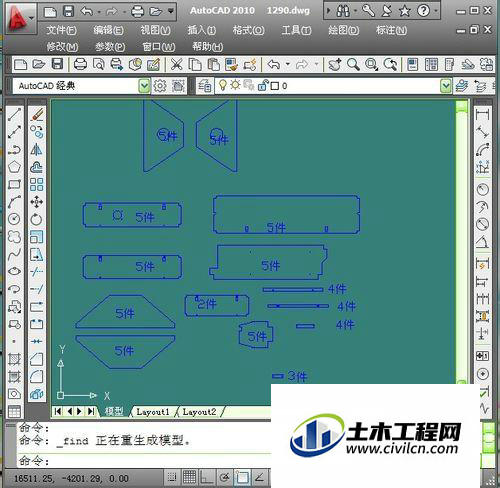Select the Mirror tool

pos(37,149)
